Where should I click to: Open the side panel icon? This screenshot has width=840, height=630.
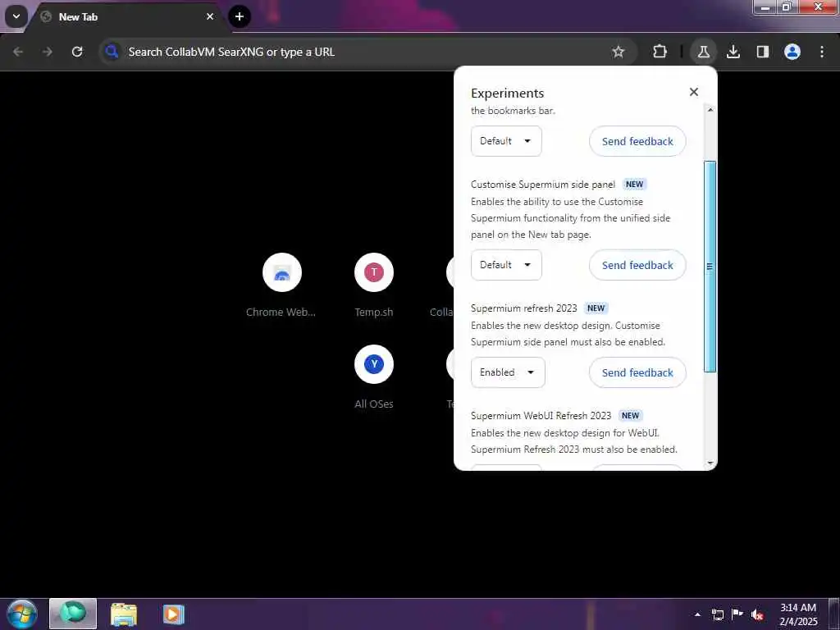[763, 52]
